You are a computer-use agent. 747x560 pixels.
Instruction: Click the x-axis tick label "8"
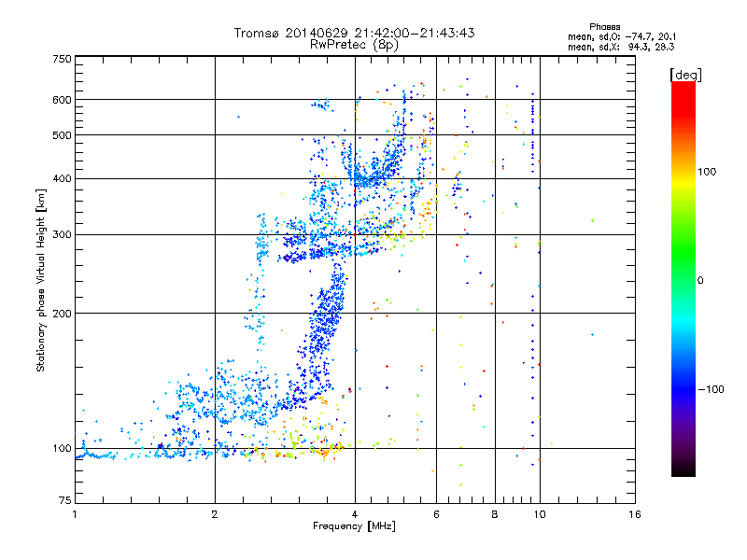[x=495, y=514]
